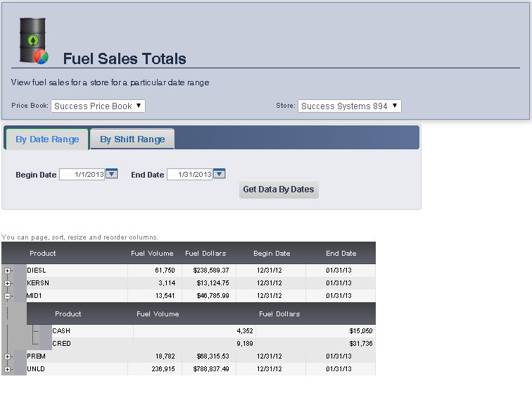Screen dimensions: 532x398
Task: Sort by the Fuel Volume column header
Action: tap(152, 254)
